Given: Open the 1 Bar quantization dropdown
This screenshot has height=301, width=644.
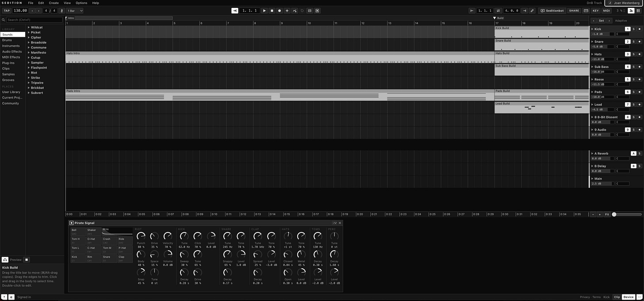Looking at the screenshot, I should click(x=75, y=11).
